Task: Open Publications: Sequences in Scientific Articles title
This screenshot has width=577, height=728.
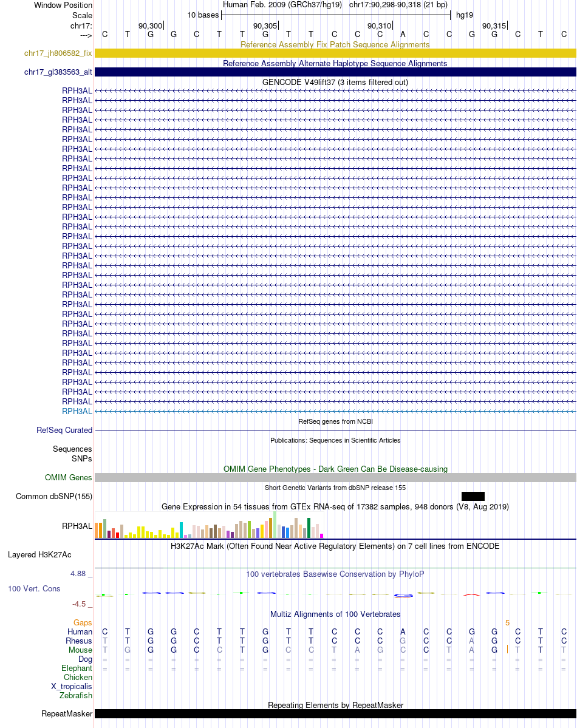Action: (335, 440)
